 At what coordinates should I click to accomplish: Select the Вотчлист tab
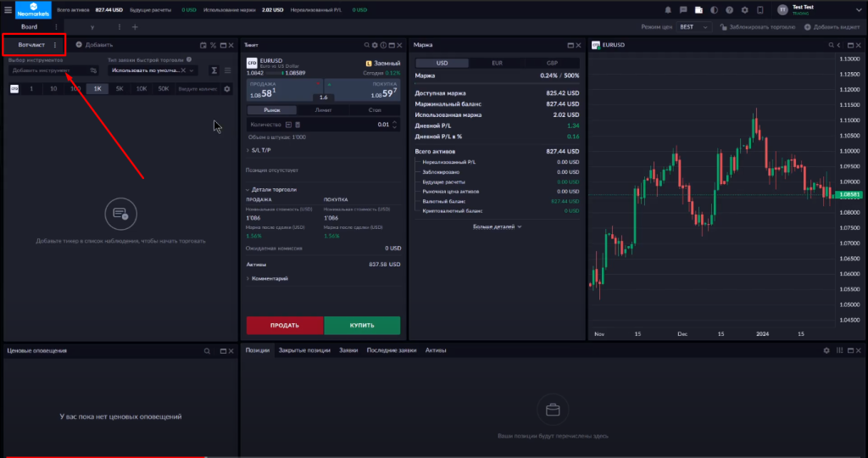pos(31,45)
